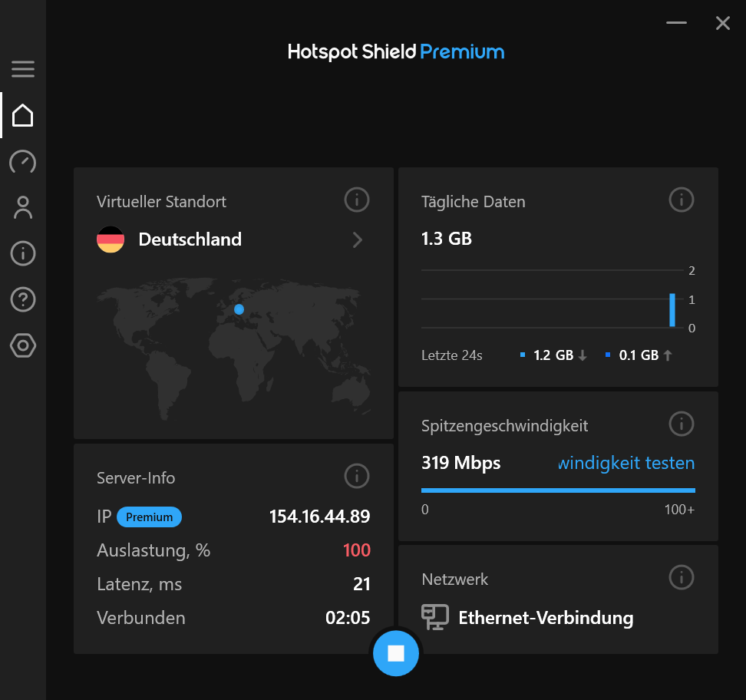Image resolution: width=746 pixels, height=700 pixels.
Task: Show info for Server-Info
Action: coord(357,476)
